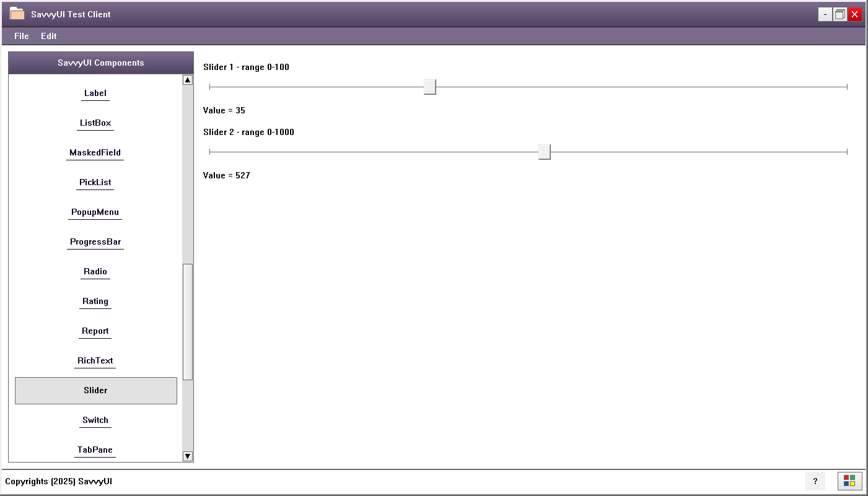The height and width of the screenshot is (496, 868).
Task: Click the Slider 1 handle
Action: click(429, 87)
